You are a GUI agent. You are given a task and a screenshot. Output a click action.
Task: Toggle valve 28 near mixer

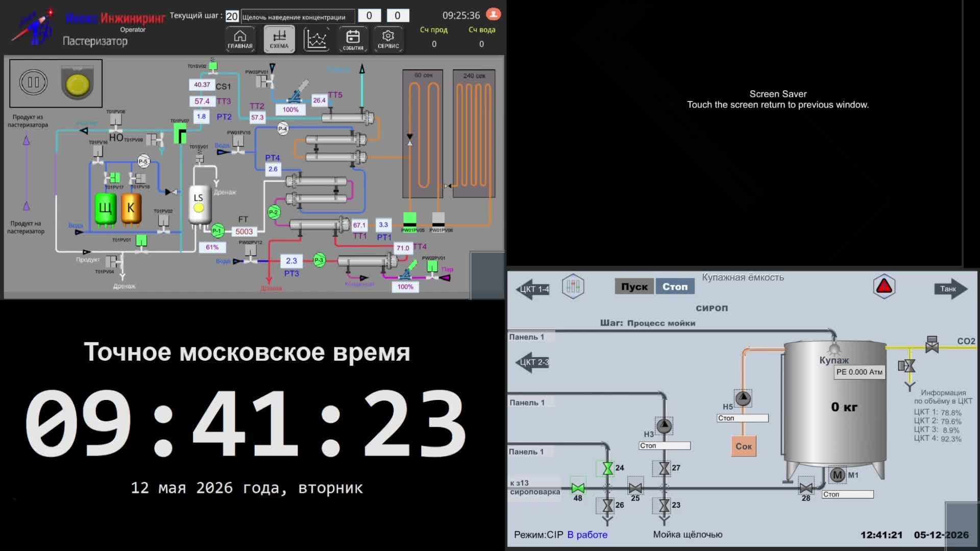tap(806, 488)
